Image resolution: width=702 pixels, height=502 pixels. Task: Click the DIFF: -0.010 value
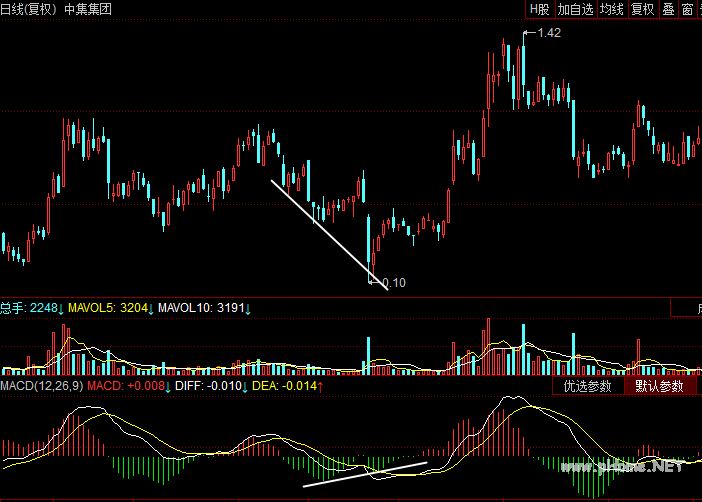point(211,386)
